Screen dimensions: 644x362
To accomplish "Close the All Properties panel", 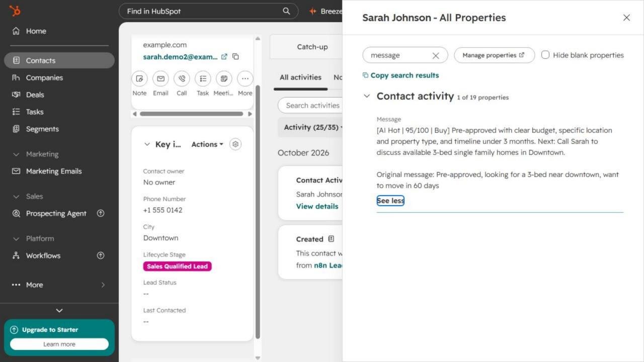I will point(626,18).
